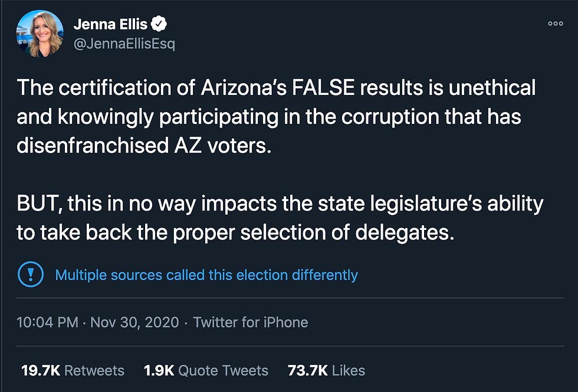Click the Retweets label
578x392 pixels.
click(94, 370)
